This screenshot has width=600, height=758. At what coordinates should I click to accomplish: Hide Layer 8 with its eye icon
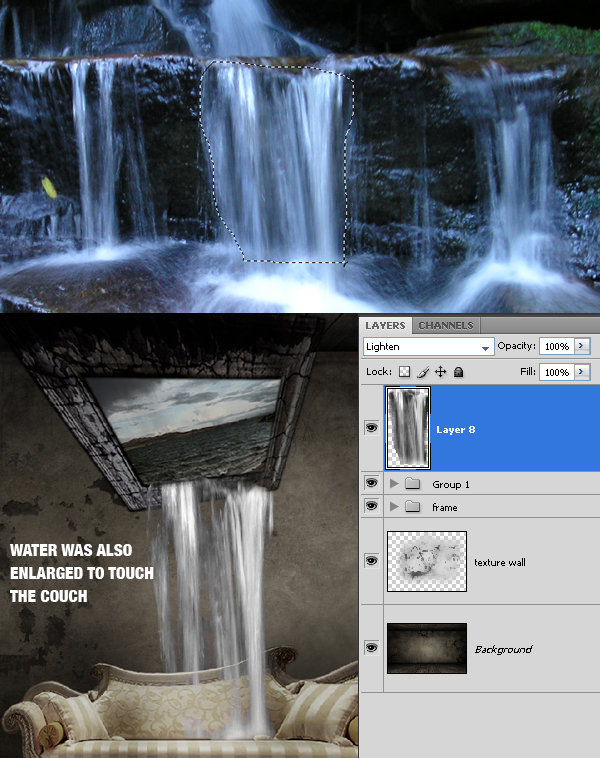click(x=372, y=429)
